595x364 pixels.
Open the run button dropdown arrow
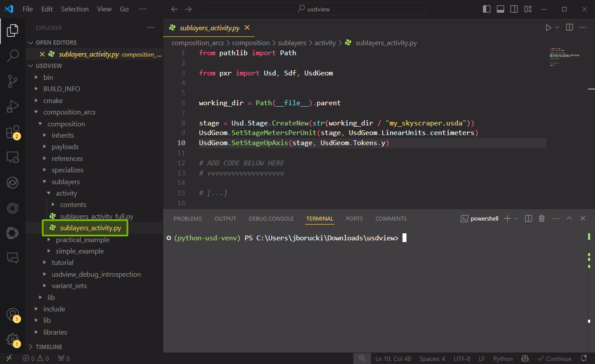(x=557, y=28)
